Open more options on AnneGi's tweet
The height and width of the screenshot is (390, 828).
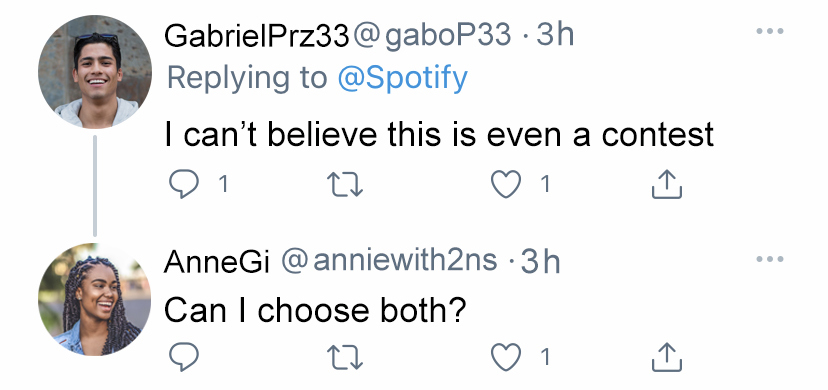tap(770, 259)
